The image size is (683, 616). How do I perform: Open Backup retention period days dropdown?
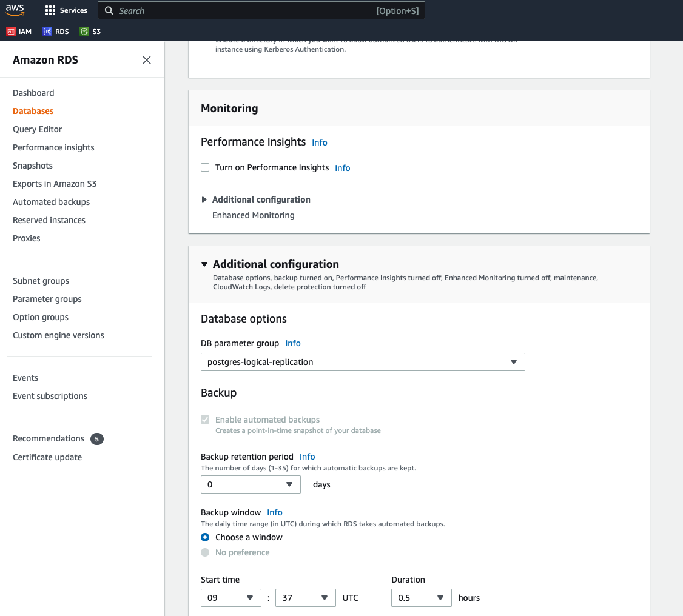251,484
